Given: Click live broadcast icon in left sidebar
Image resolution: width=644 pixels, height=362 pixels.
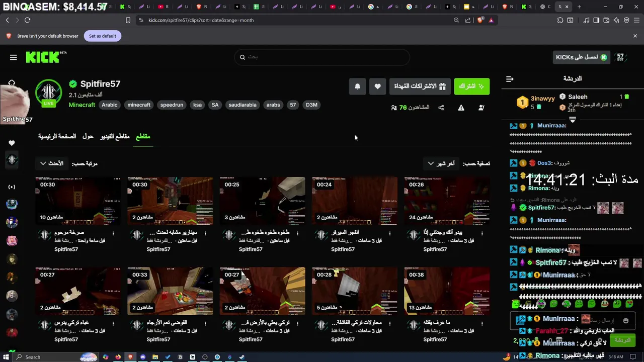Looking at the screenshot, I should pyautogui.click(x=12, y=187).
